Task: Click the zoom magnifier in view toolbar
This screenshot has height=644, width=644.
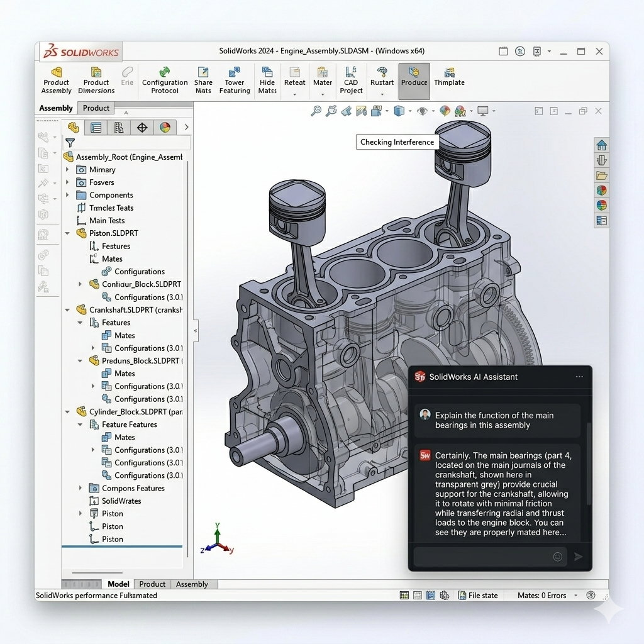Action: click(x=316, y=111)
